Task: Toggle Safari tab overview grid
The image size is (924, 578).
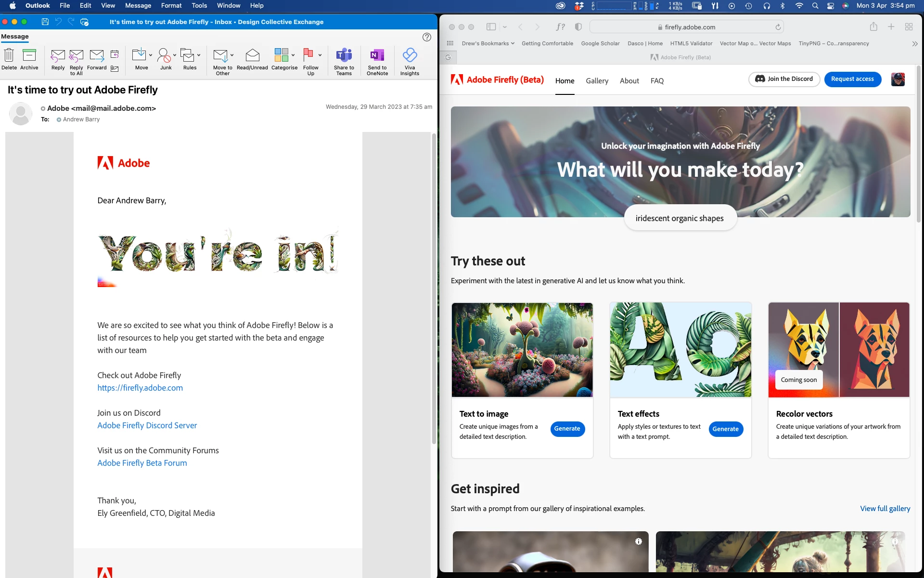Action: coord(909,27)
